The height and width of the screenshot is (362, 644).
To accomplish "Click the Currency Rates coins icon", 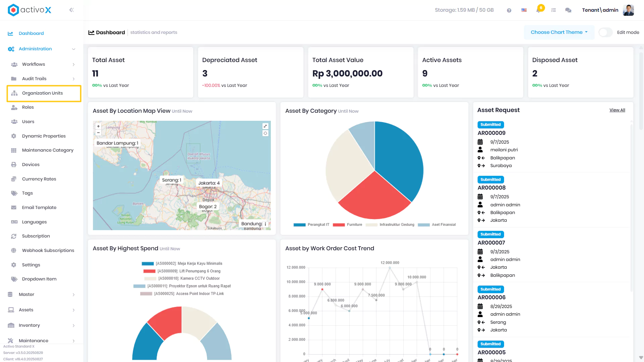I will pos(14,179).
